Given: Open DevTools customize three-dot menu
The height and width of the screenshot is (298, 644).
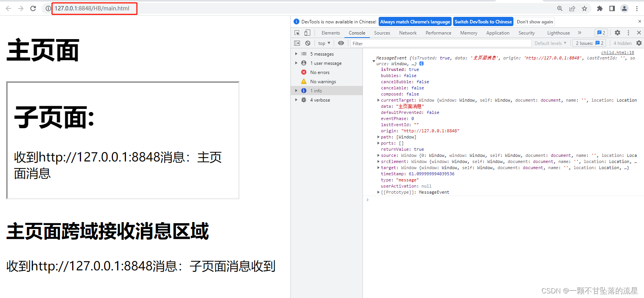Looking at the screenshot, I should point(628,33).
